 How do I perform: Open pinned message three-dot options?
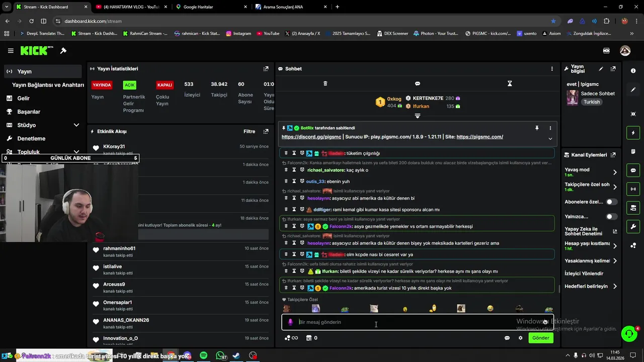550,128
